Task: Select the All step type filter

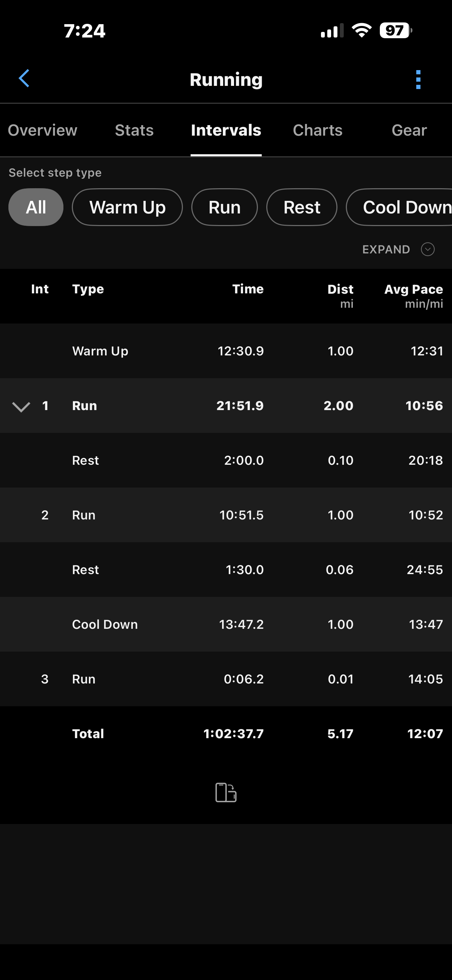Action: click(36, 207)
